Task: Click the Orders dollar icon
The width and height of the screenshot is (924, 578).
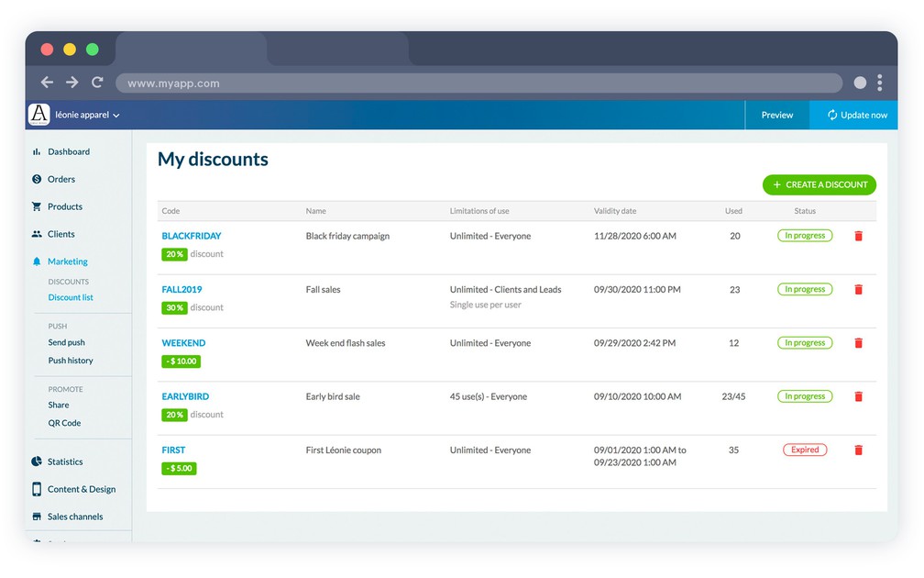Action: (37, 179)
